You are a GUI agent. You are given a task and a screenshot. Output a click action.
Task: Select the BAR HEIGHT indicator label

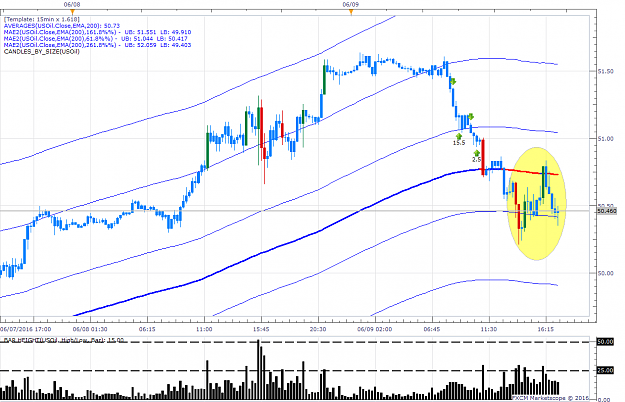(65, 341)
